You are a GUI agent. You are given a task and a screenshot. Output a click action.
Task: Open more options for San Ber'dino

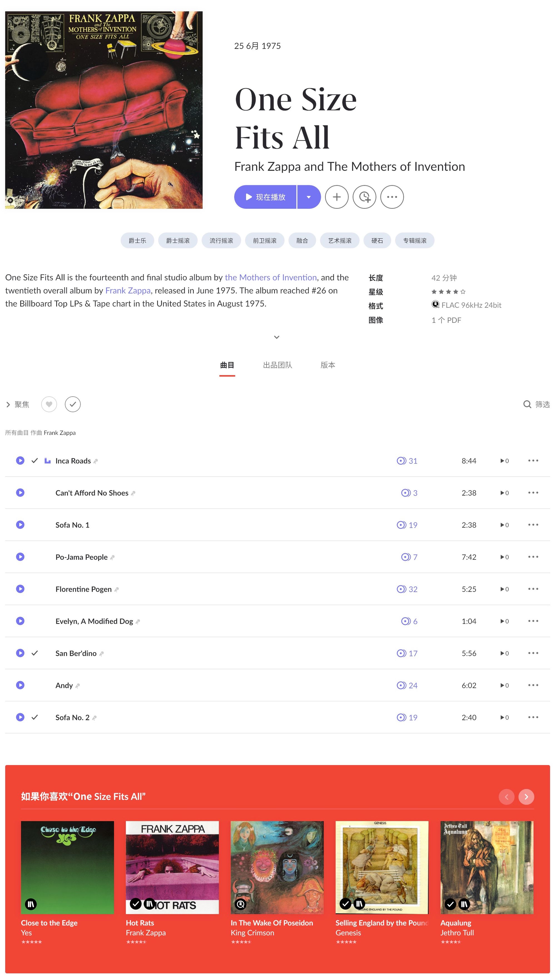[x=533, y=653]
